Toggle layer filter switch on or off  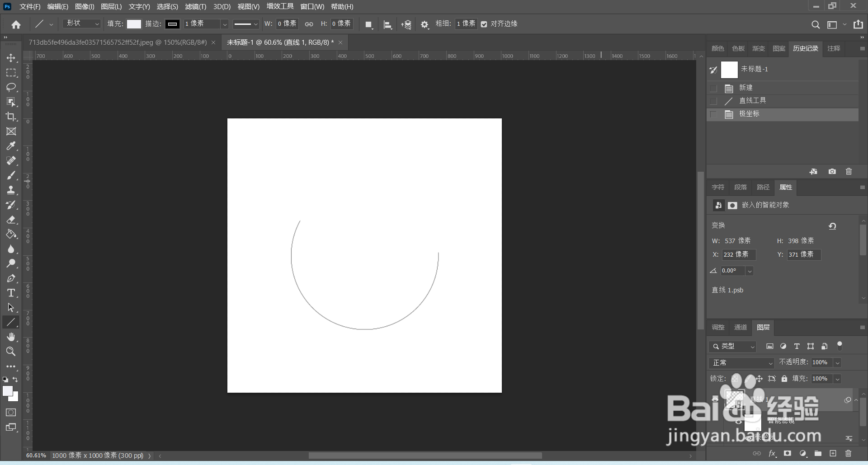(840, 346)
